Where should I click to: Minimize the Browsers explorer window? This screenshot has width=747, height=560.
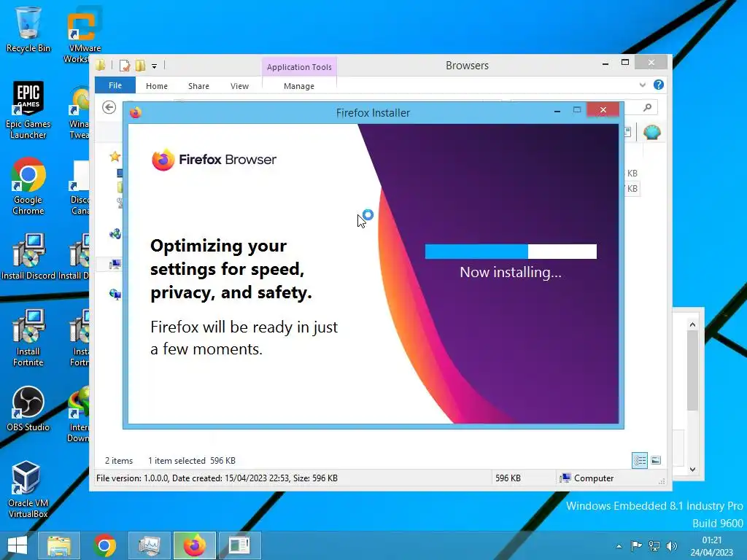point(605,63)
